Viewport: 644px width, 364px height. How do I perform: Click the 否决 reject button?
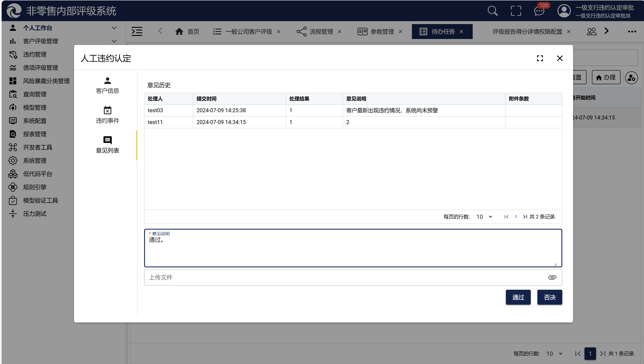[x=549, y=297]
